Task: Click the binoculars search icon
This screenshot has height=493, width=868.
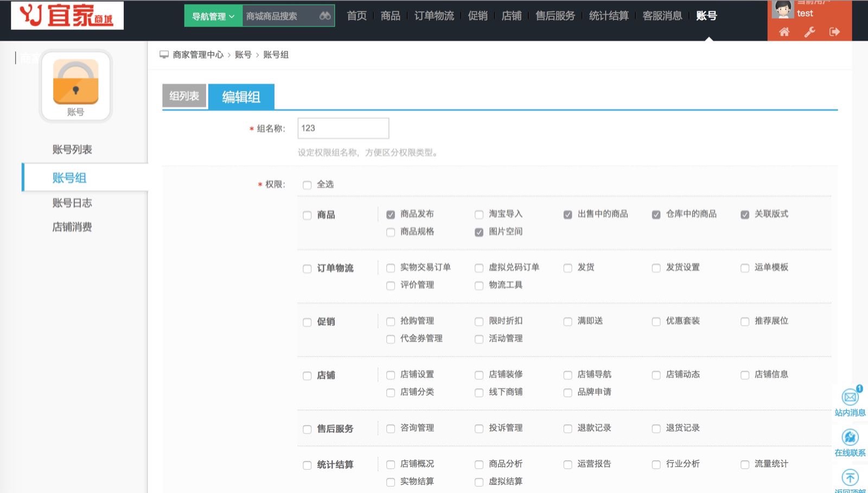Action: click(325, 16)
